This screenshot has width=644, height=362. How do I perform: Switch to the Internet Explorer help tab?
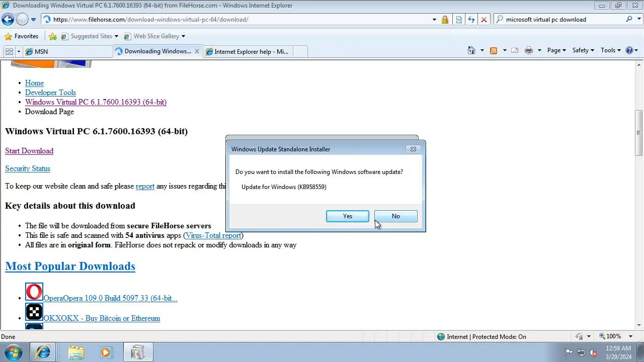pos(248,51)
